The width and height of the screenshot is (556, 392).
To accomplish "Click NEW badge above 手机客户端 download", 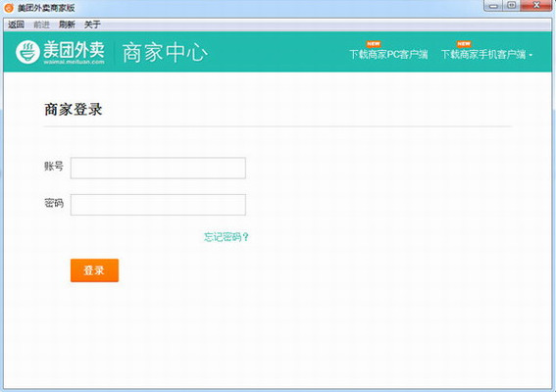I will tap(464, 44).
